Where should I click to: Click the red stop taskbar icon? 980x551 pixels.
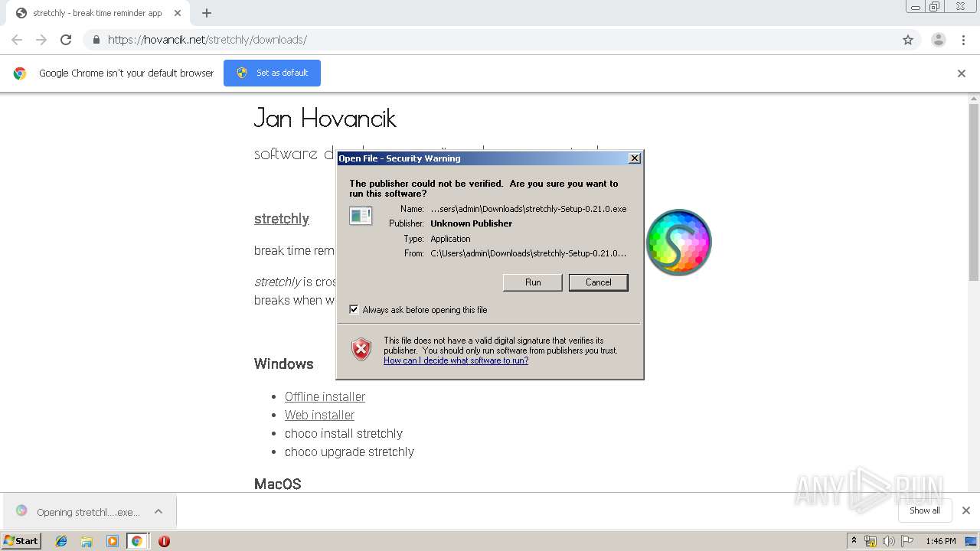[x=164, y=541]
